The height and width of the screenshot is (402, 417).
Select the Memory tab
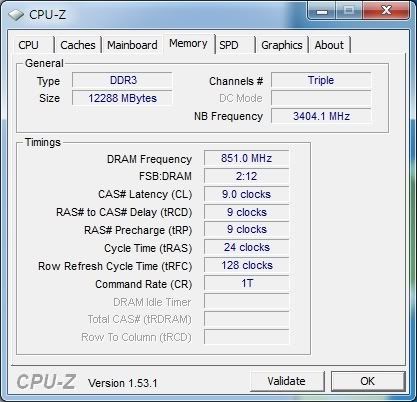(188, 44)
